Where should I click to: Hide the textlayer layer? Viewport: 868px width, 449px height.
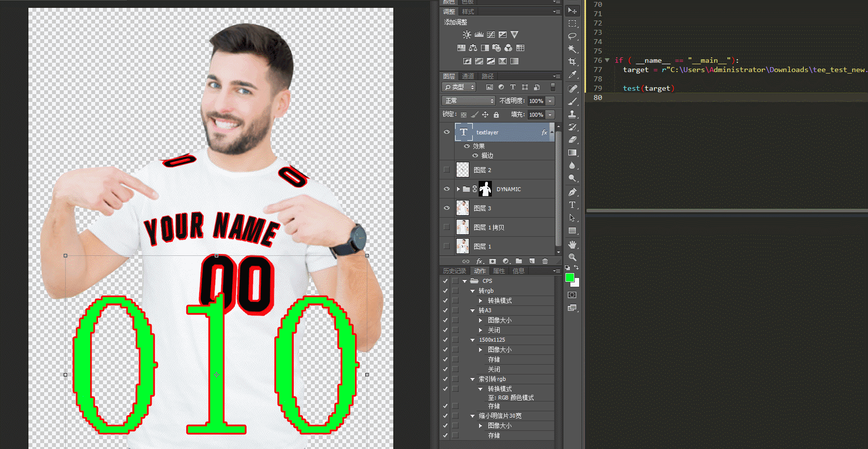pyautogui.click(x=447, y=132)
